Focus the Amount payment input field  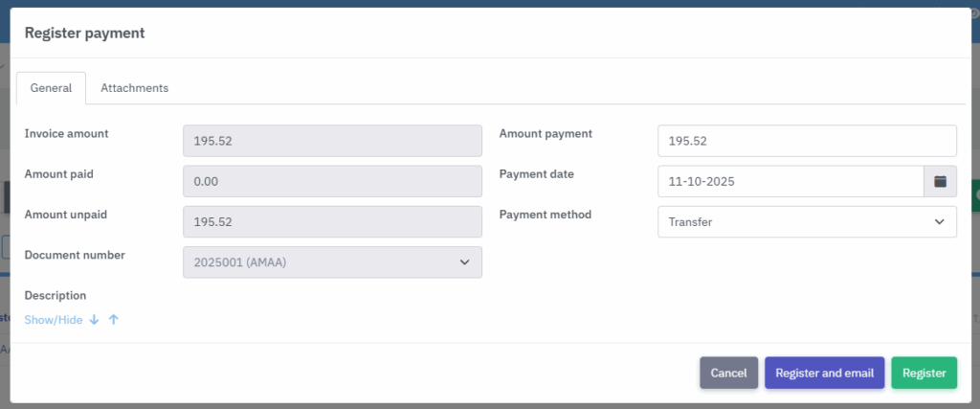[807, 141]
